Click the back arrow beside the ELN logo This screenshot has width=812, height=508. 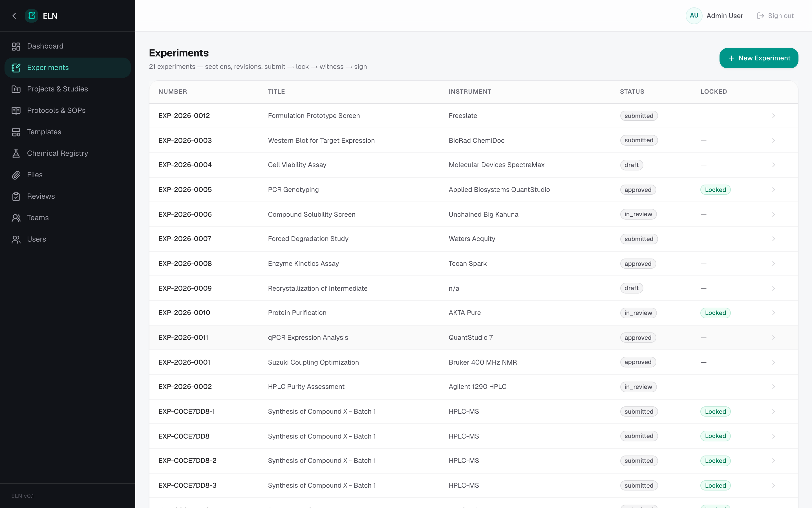pyautogui.click(x=14, y=16)
